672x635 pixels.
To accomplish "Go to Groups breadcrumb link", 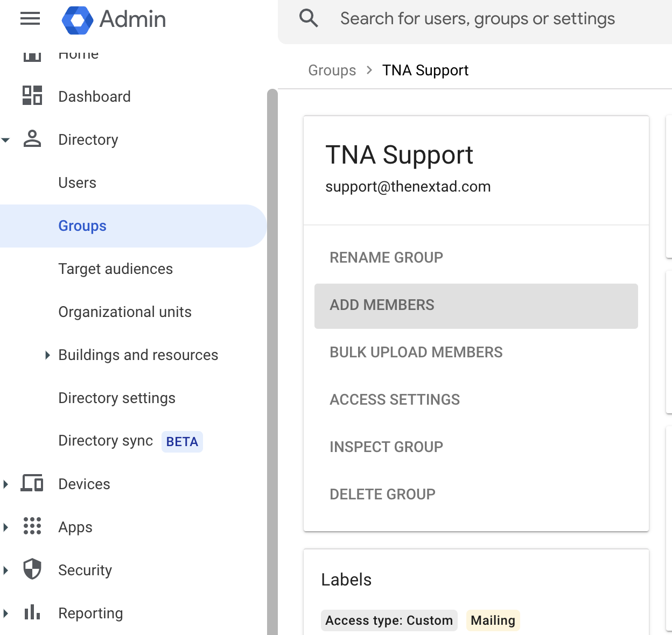I will coord(332,70).
